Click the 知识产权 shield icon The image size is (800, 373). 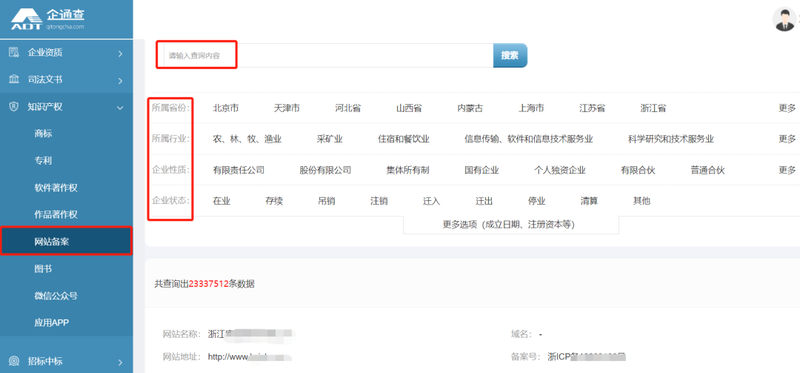tap(14, 107)
